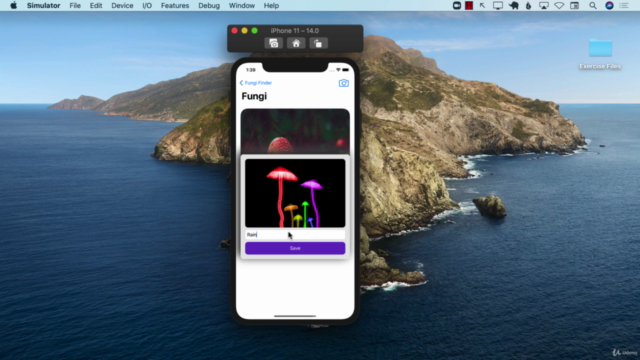Click the flame menu bar icon
The height and width of the screenshot is (360, 640).
click(529, 6)
